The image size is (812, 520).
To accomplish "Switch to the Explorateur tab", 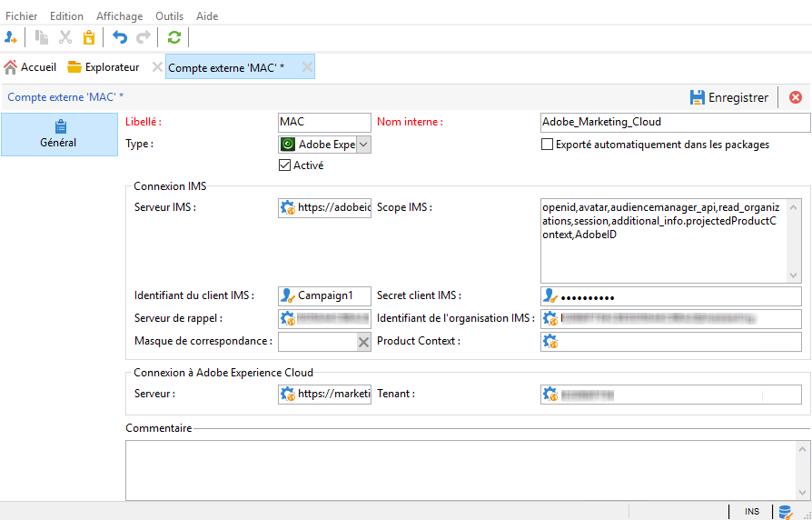I will click(104, 67).
